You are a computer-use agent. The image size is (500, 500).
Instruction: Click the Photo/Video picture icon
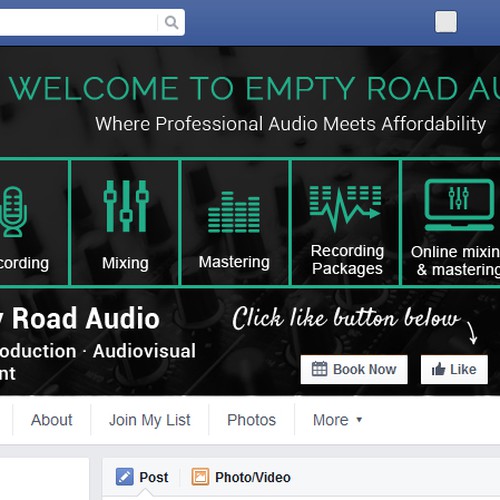click(x=200, y=477)
